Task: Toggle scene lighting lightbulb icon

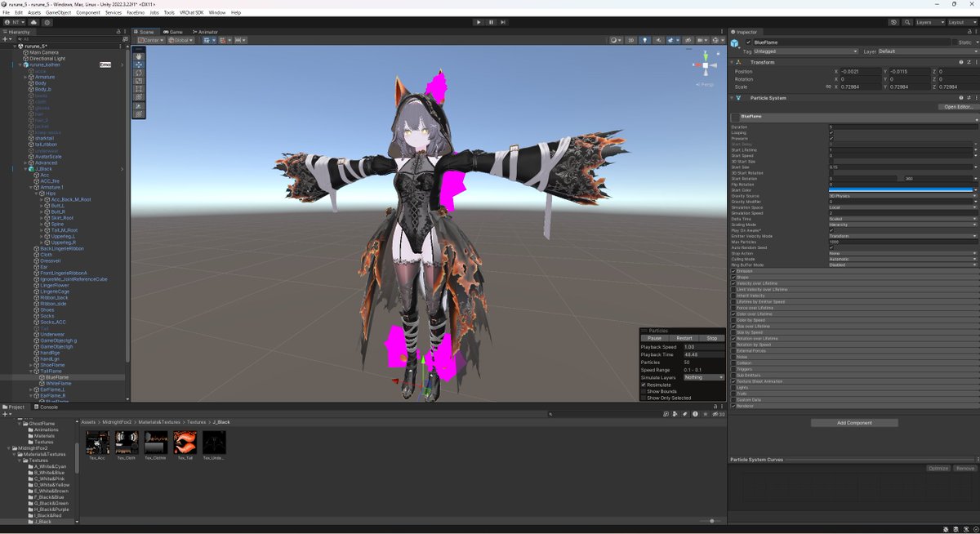Action: click(x=644, y=39)
